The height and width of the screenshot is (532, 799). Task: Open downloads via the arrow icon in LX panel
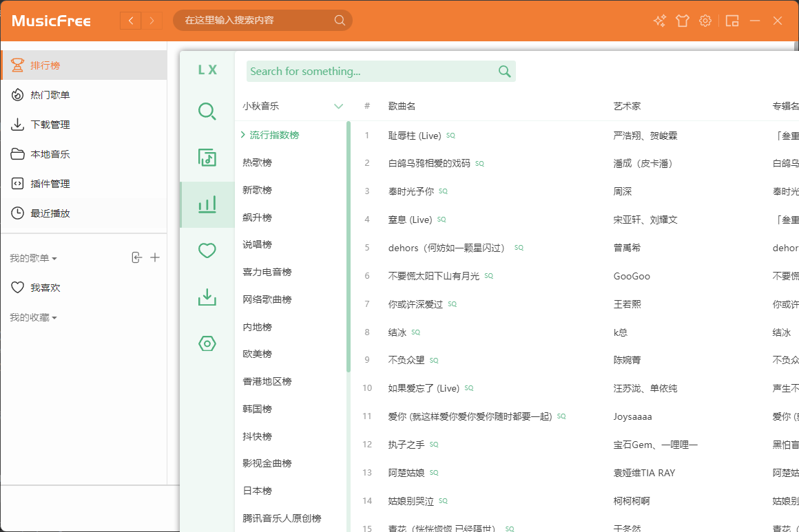coord(206,297)
